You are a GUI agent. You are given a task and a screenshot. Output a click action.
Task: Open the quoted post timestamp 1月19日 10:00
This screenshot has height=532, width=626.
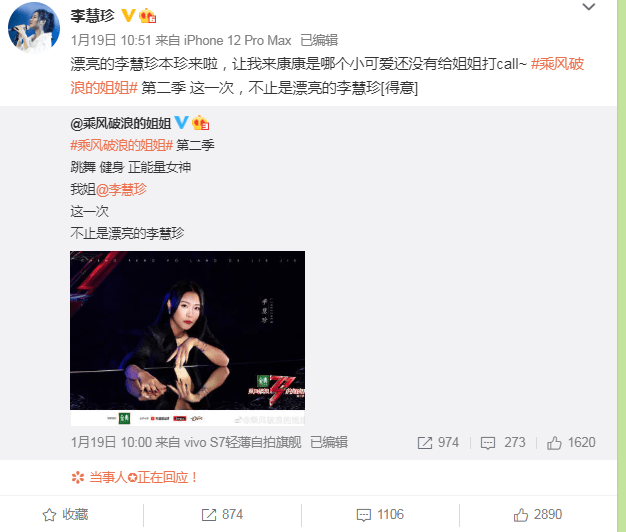[x=111, y=443]
